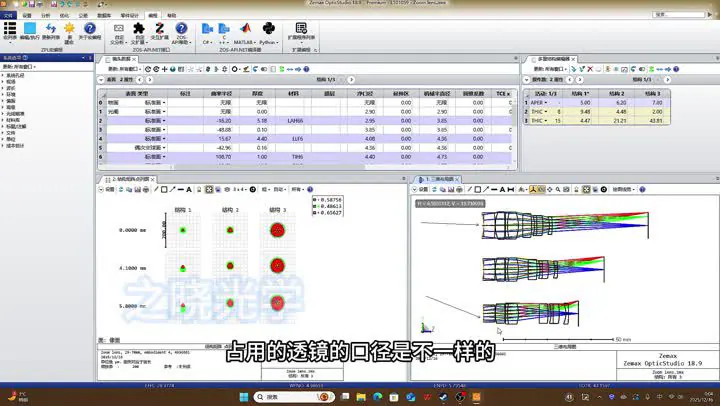
Task: Switch to the 分析 ribbon tab
Action: [45, 15]
